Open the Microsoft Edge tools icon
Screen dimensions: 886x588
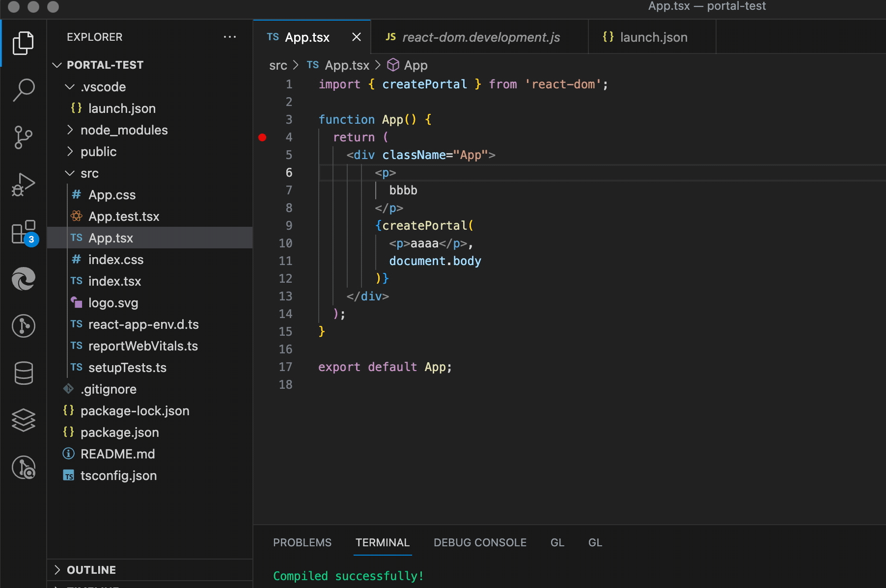[x=23, y=279]
